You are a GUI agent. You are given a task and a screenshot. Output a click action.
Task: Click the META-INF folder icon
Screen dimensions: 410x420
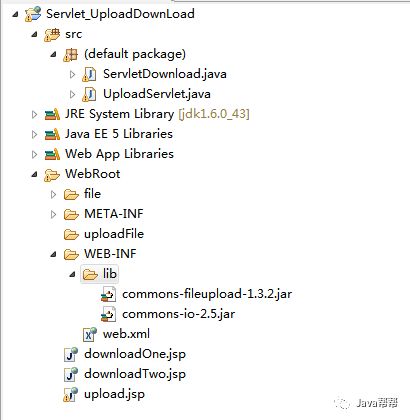71,215
